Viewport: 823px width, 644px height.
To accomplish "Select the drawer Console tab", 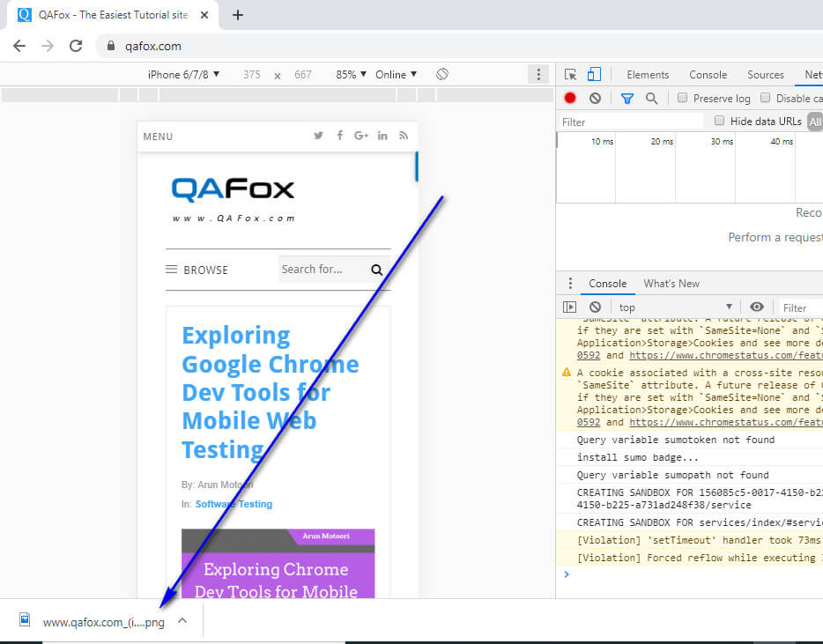I will click(607, 284).
